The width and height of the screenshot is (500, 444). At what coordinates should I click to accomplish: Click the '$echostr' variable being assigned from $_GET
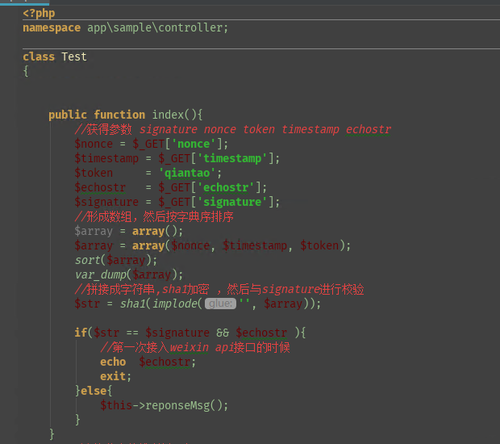pyautogui.click(x=100, y=187)
